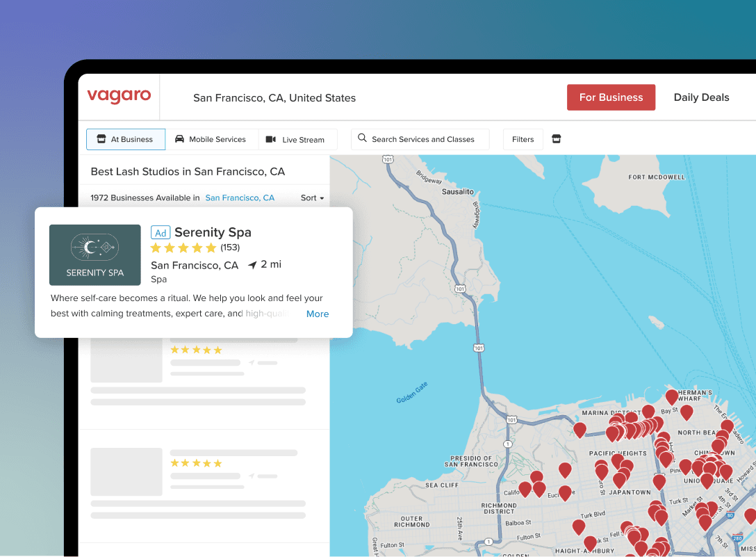This screenshot has width=756, height=557.
Task: Switch to Live Stream mode
Action: 297,140
